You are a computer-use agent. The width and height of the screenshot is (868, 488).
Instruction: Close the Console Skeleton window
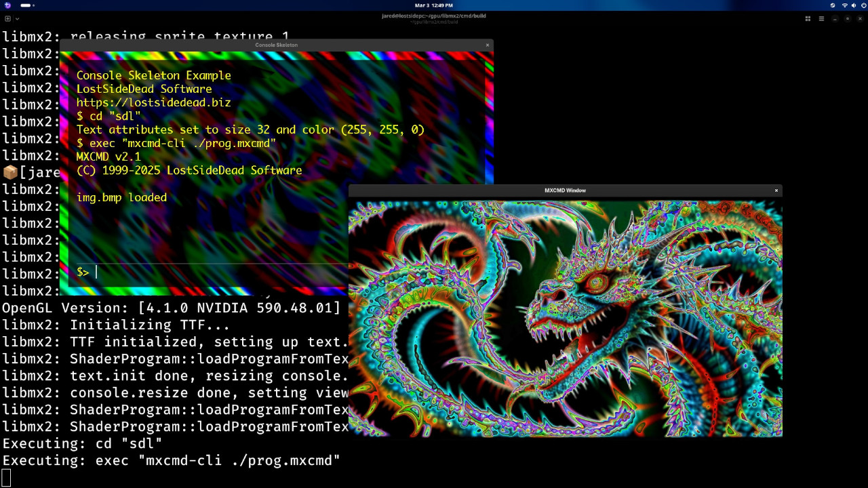pyautogui.click(x=487, y=45)
